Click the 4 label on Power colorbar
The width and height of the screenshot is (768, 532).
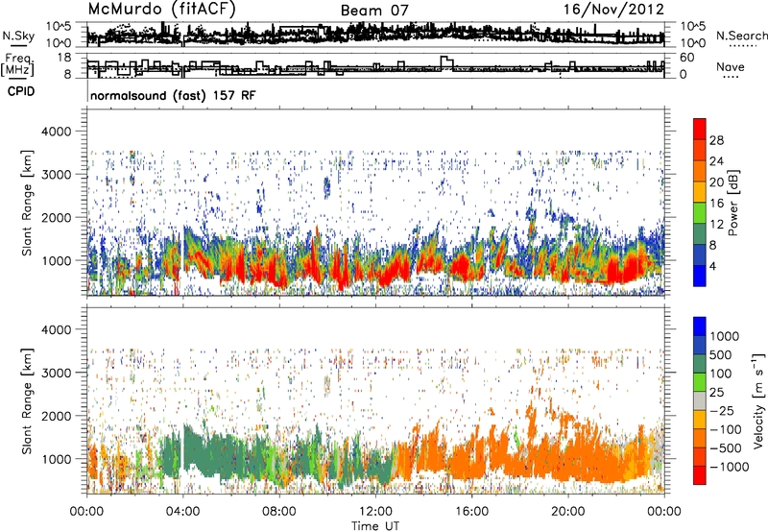click(712, 267)
